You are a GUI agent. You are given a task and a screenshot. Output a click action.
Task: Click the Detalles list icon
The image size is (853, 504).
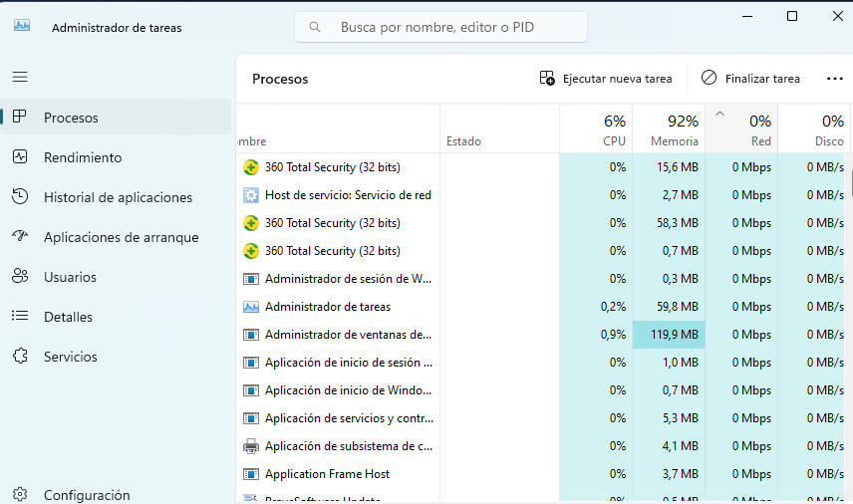click(20, 316)
